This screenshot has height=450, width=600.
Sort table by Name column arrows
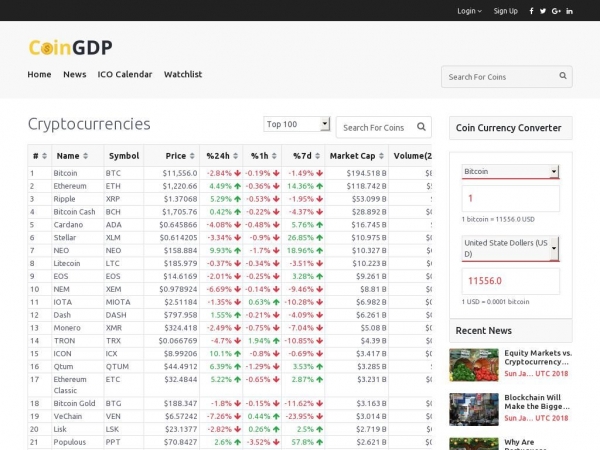[85, 156]
